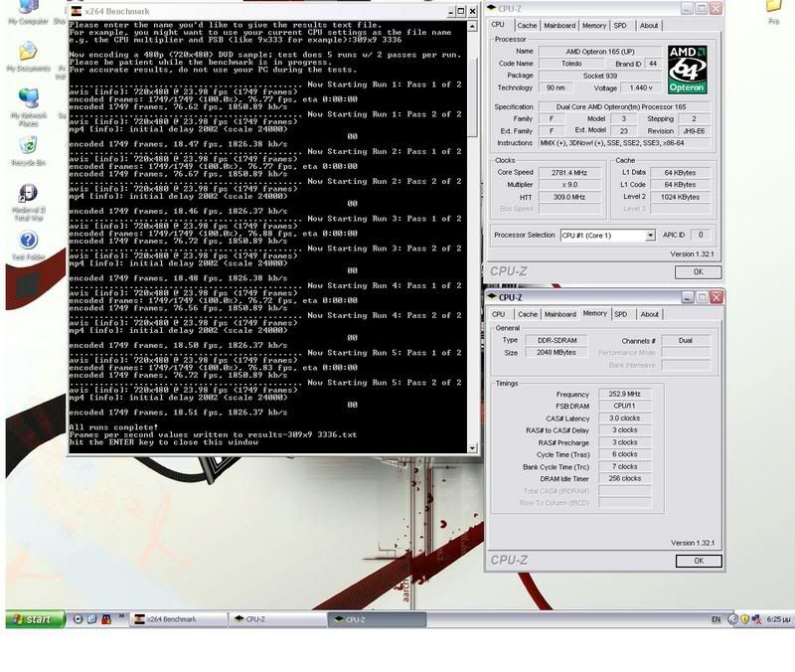This screenshot has width=795, height=672.
Task: Click the 'All runs complete!' console line
Action: (113, 427)
